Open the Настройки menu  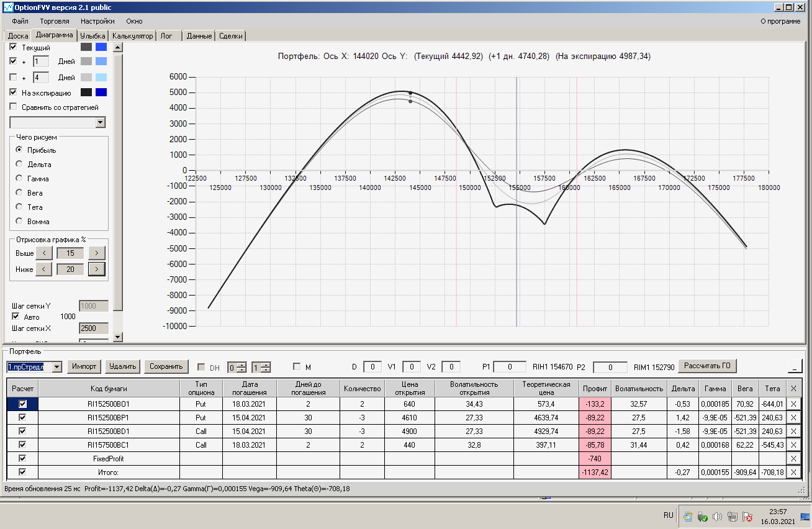tap(97, 21)
